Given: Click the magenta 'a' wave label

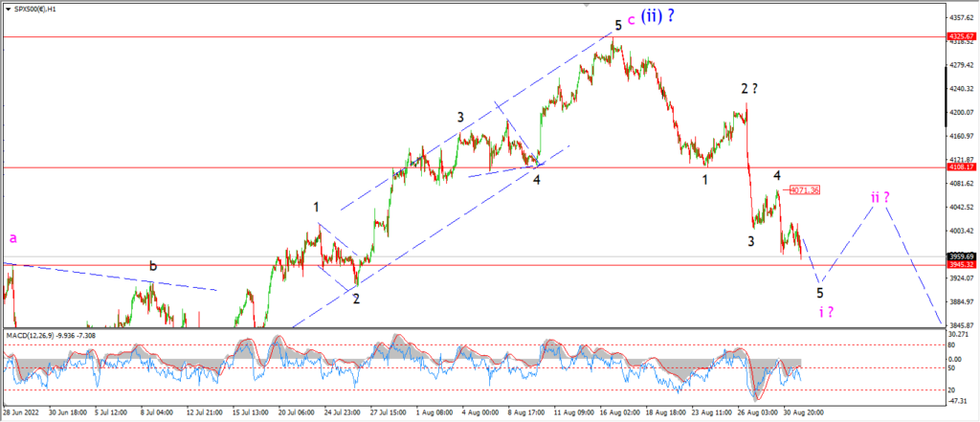Looking at the screenshot, I should click(12, 237).
